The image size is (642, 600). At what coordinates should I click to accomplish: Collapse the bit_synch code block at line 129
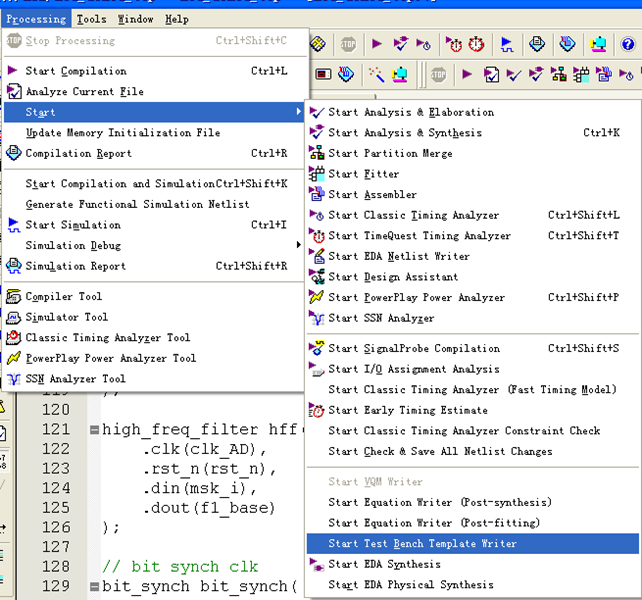pos(94,586)
